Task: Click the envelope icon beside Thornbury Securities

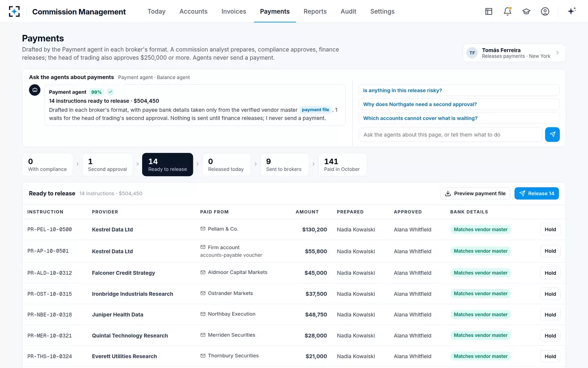Action: pyautogui.click(x=203, y=356)
